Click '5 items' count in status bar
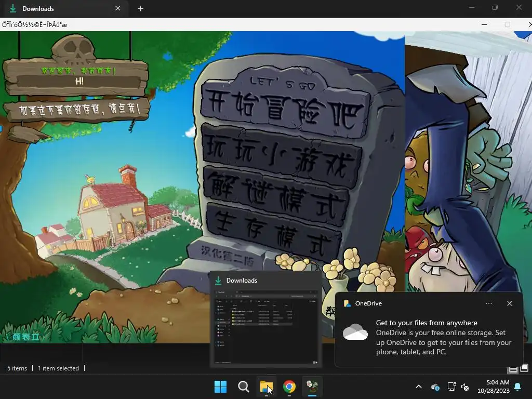Screen dimensions: 532x399 (x=17, y=368)
